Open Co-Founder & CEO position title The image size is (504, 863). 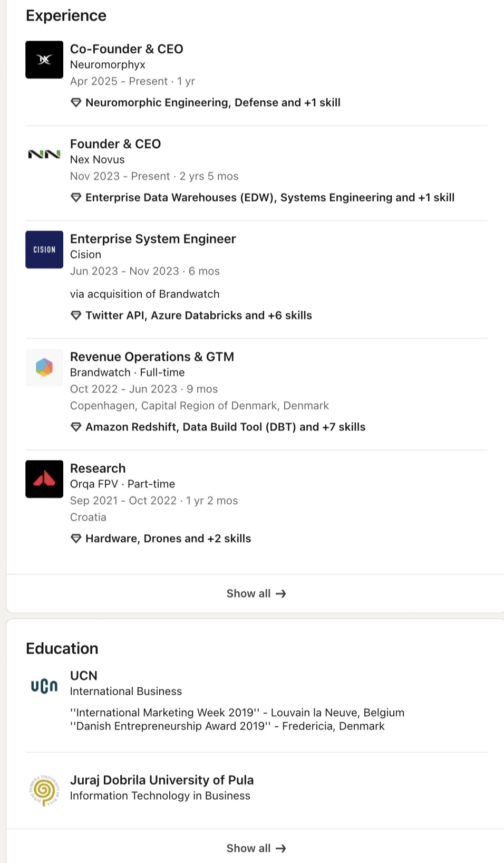click(x=127, y=49)
